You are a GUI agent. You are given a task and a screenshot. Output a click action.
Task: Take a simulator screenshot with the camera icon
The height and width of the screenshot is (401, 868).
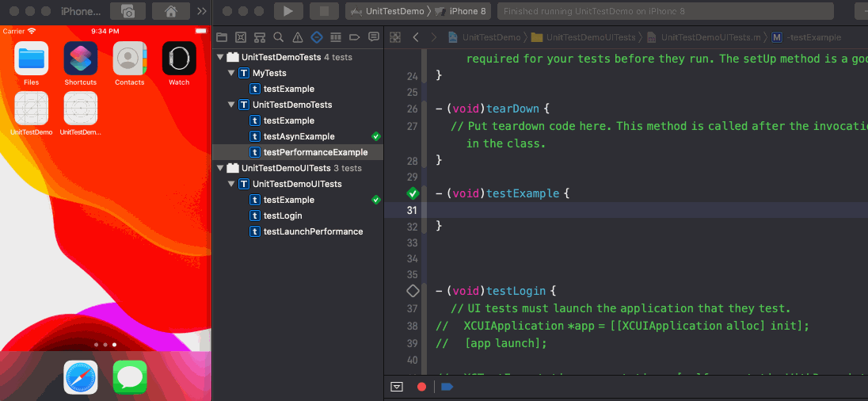pyautogui.click(x=128, y=11)
